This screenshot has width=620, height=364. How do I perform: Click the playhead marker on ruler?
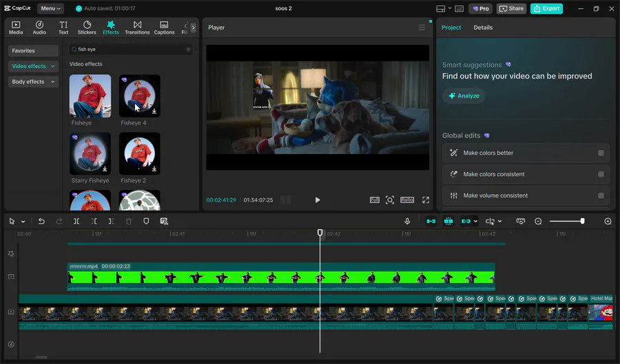320,233
